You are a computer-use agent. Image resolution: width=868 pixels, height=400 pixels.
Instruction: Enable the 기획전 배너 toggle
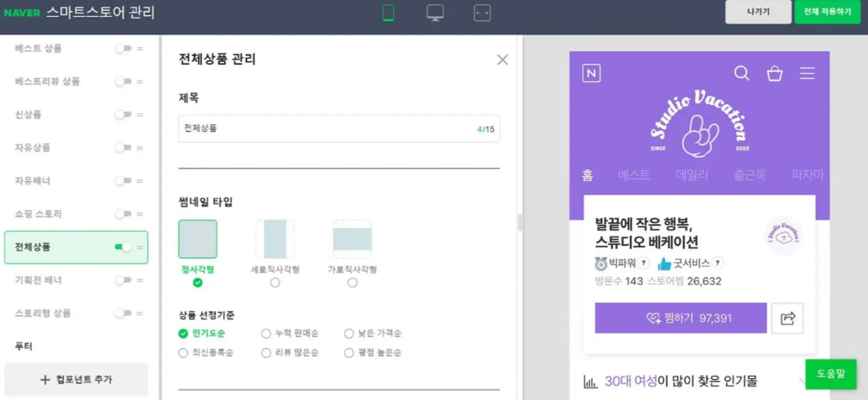[x=123, y=280]
